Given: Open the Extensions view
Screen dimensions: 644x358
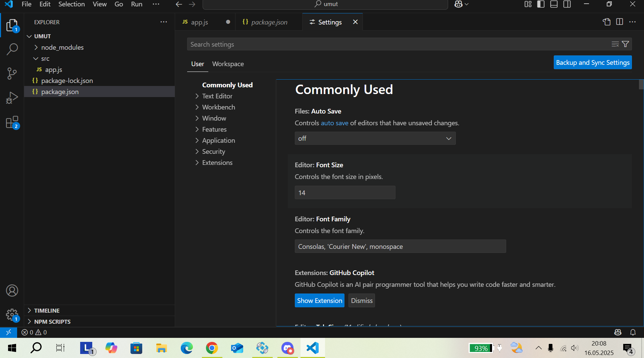Looking at the screenshot, I should (x=12, y=122).
